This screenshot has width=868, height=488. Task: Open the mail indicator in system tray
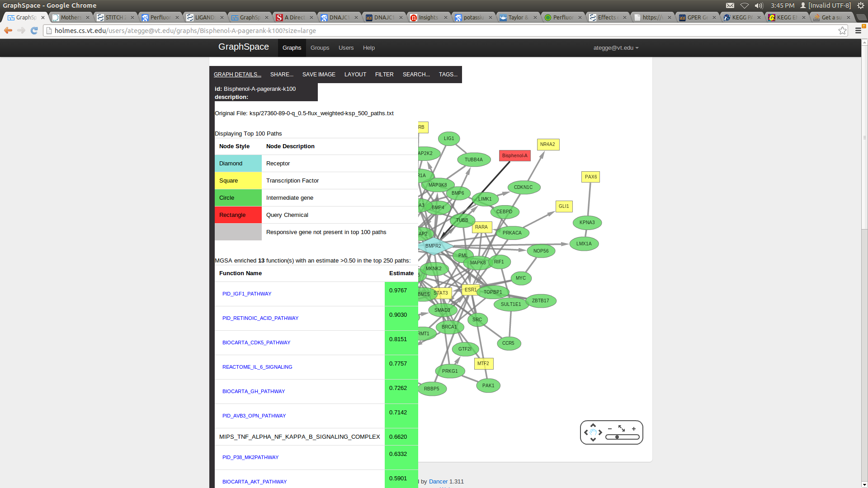(730, 5)
